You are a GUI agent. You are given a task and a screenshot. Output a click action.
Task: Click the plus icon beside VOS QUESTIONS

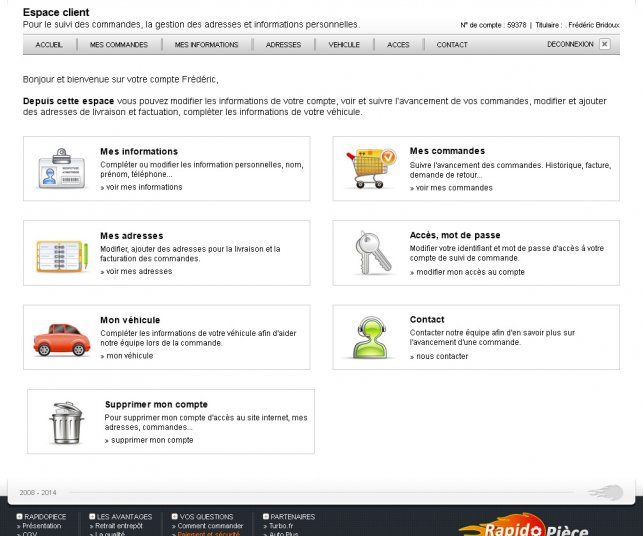[x=175, y=516]
